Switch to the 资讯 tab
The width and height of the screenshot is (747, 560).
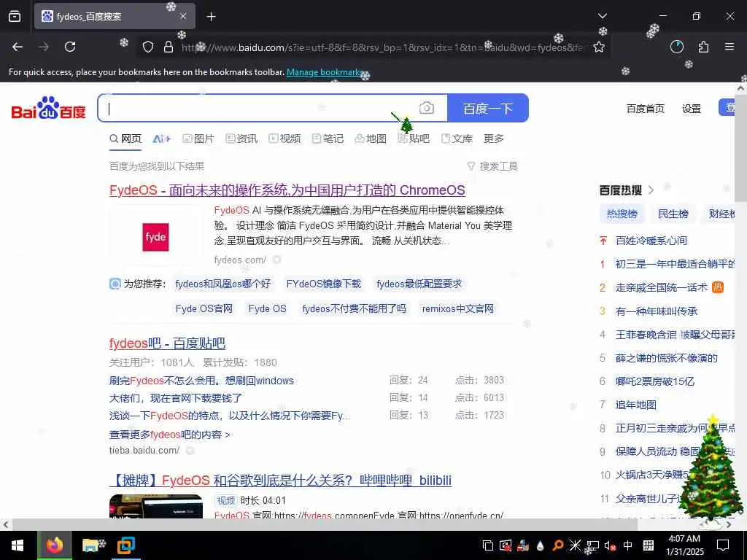[241, 139]
